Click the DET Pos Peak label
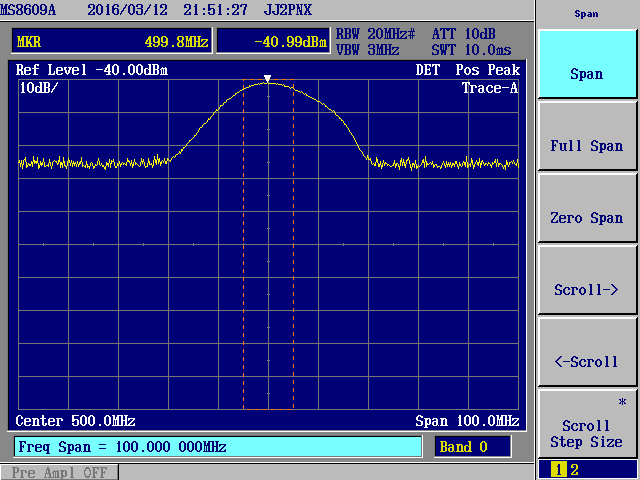Viewport: 640px width, 480px height. tap(468, 70)
